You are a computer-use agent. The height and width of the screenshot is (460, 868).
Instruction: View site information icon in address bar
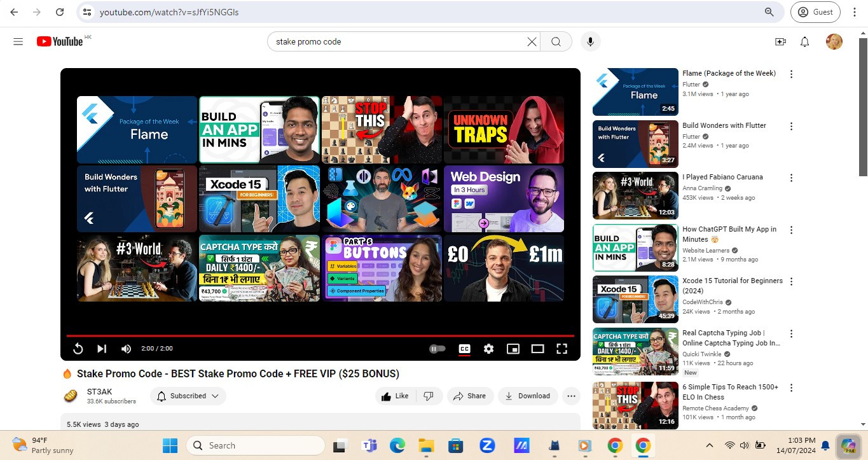87,12
